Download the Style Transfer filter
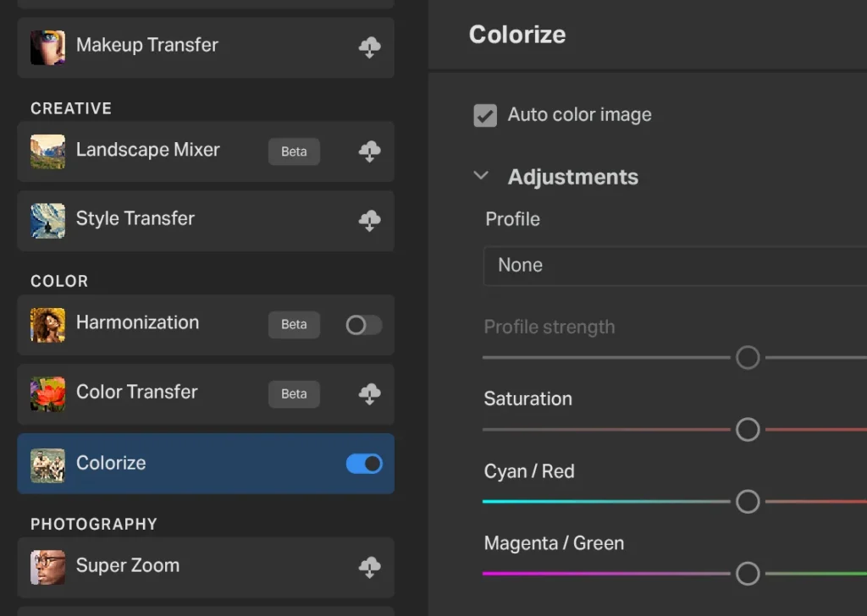The image size is (867, 616). (x=369, y=221)
